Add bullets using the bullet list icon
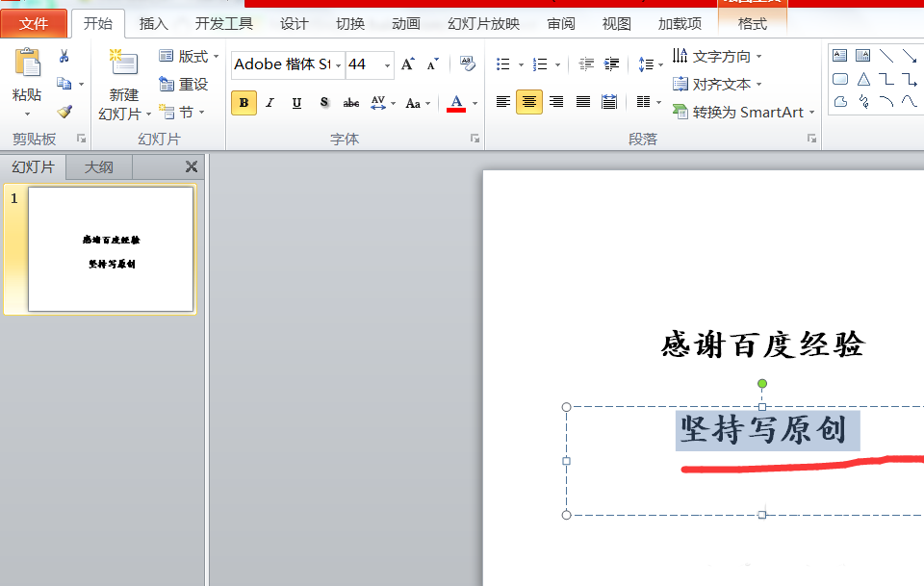Image resolution: width=924 pixels, height=586 pixels. 503,64
